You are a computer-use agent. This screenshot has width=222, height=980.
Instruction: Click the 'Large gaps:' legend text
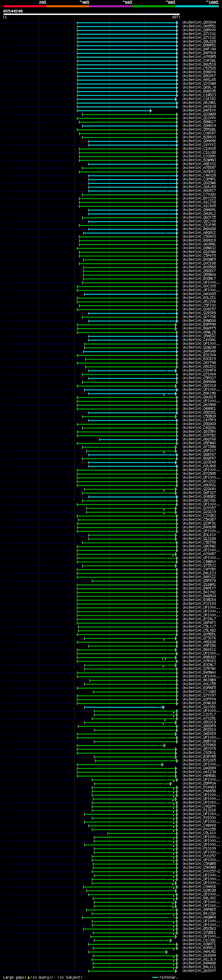15,977
